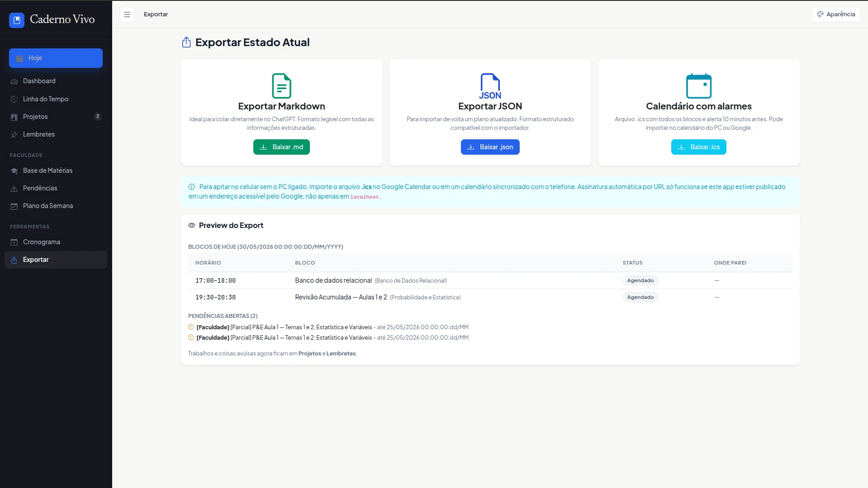Click the Pendências warning triangle icon
This screenshot has height=488, width=868.
point(14,189)
